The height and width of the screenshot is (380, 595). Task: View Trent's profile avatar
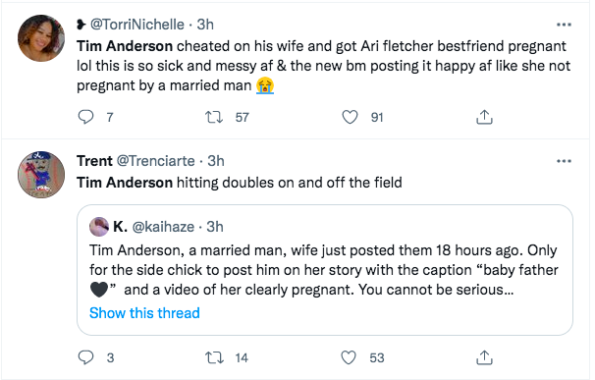[x=41, y=175]
